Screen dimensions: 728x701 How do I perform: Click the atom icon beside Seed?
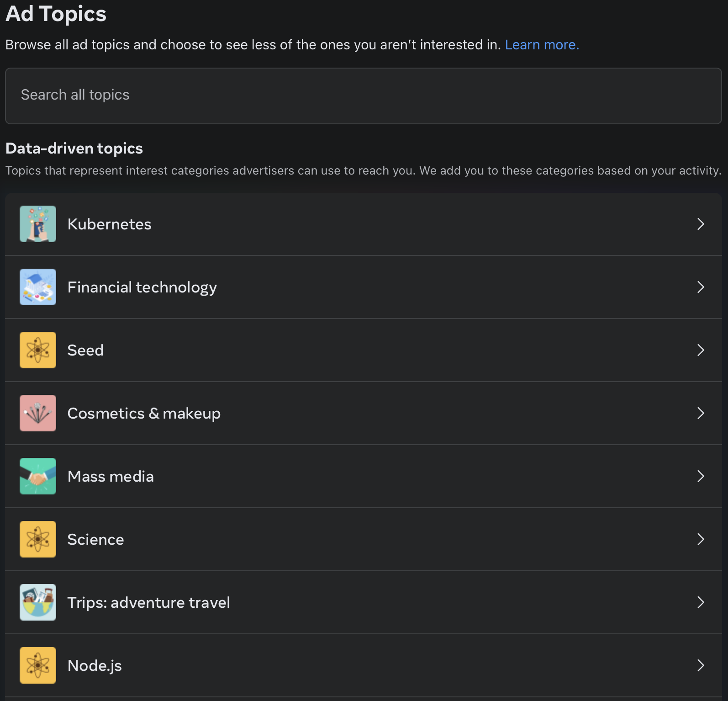point(38,350)
